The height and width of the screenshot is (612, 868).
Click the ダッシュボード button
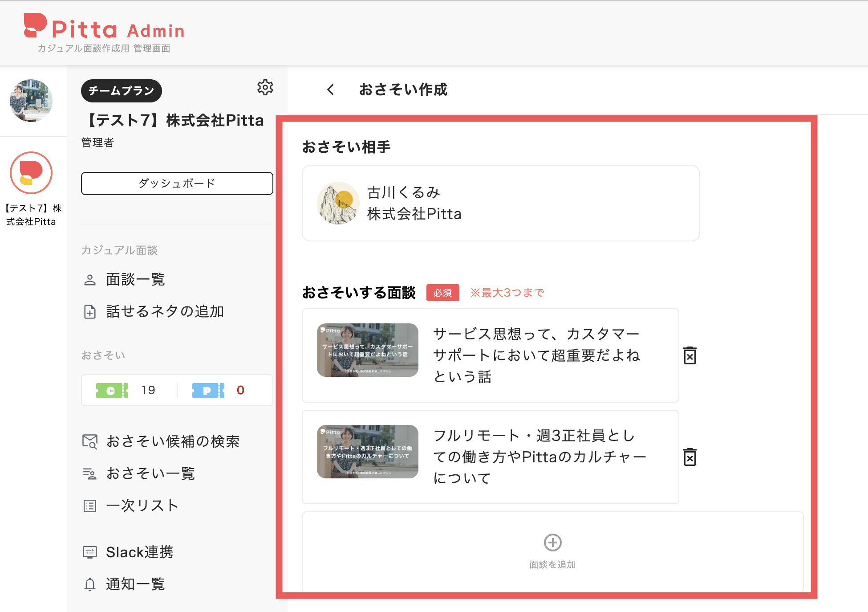coord(177,184)
